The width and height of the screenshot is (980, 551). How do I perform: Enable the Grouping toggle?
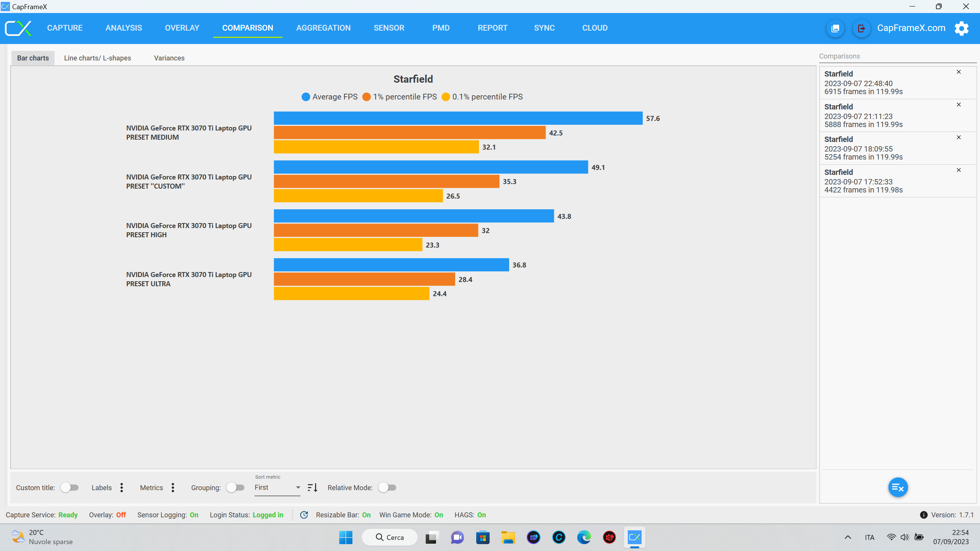[x=235, y=487]
